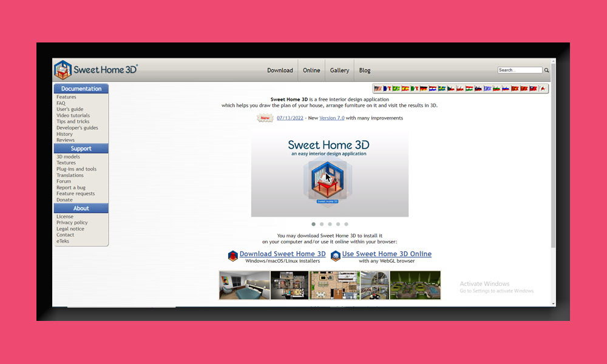
Task: Open the bedroom gallery thumbnail
Action: click(245, 285)
